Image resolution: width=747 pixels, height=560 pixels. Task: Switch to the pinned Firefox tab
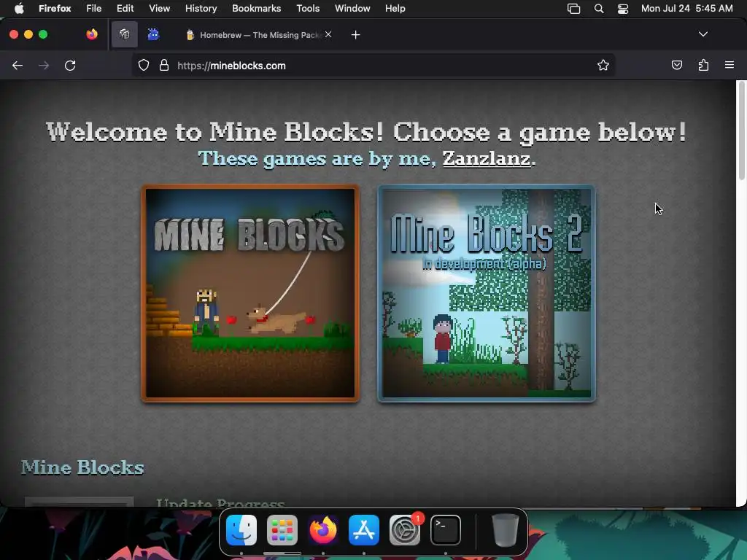pos(92,34)
